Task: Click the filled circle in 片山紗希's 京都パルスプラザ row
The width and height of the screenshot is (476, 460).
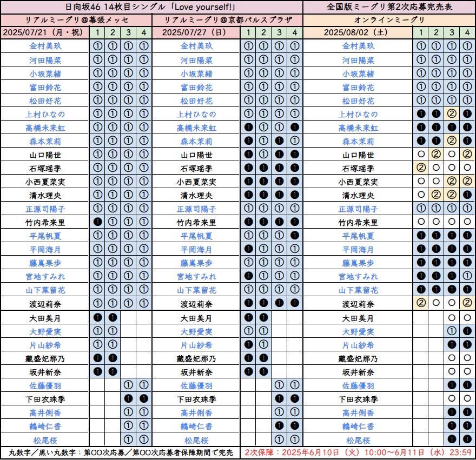Action: 248,344
